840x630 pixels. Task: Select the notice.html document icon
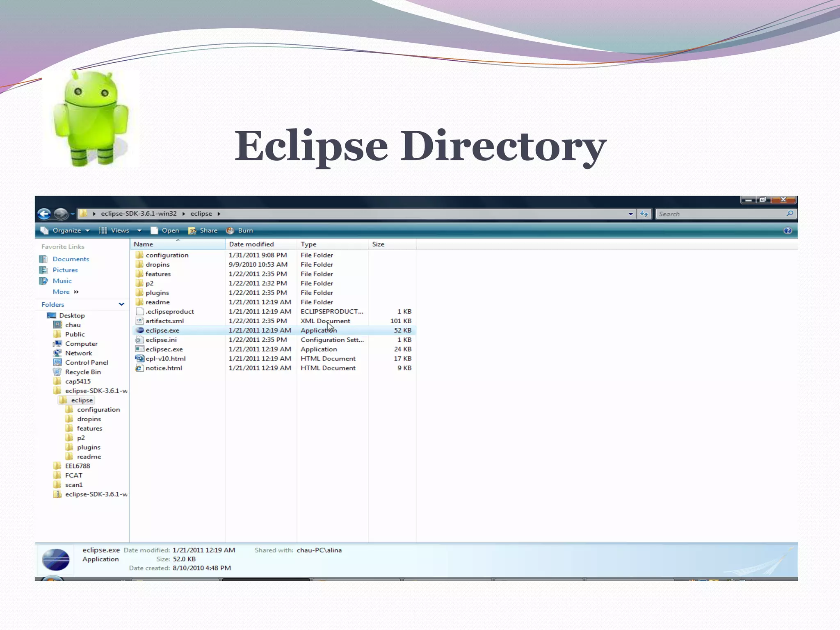click(x=139, y=368)
